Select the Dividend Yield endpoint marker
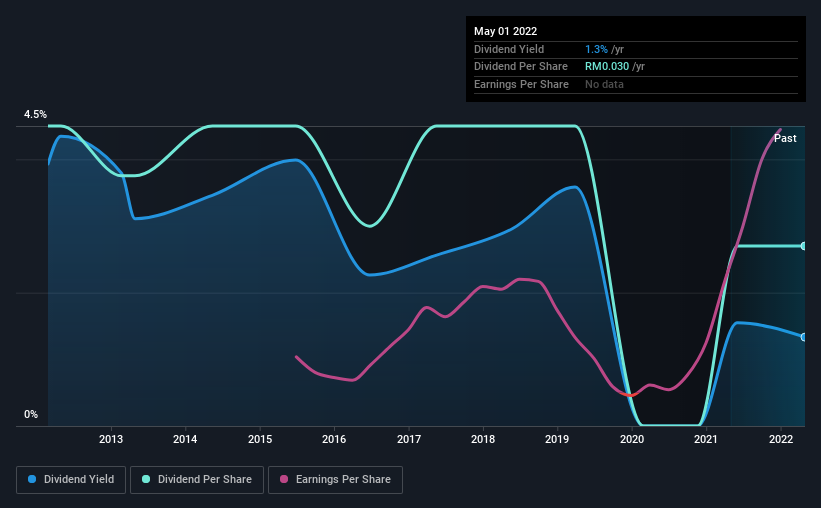821x508 pixels. click(x=803, y=337)
